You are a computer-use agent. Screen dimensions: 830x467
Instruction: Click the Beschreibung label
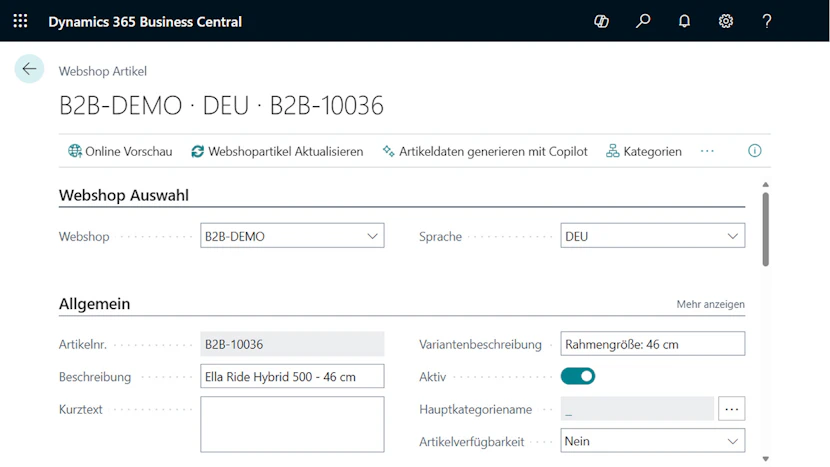[95, 377]
